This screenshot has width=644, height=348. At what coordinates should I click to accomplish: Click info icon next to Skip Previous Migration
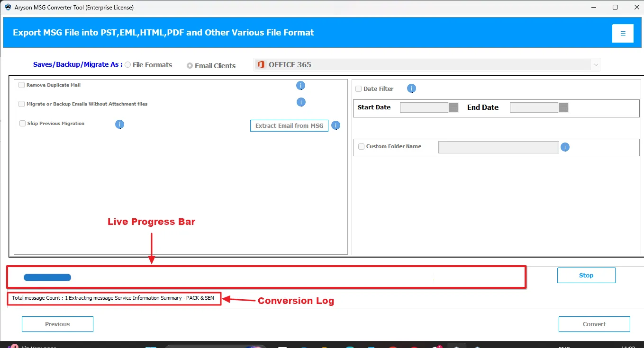pyautogui.click(x=119, y=125)
